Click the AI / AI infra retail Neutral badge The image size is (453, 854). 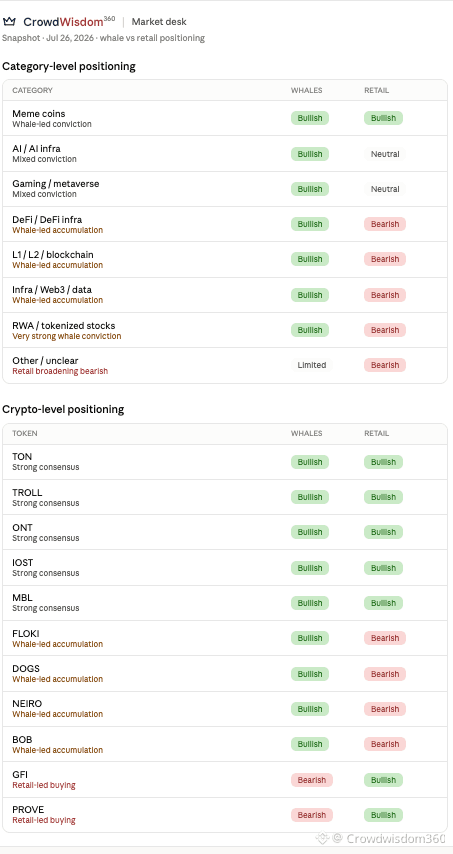click(385, 154)
